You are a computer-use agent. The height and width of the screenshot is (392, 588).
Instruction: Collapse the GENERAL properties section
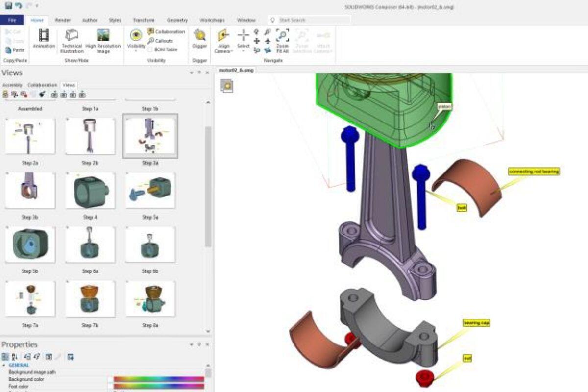pos(4,365)
